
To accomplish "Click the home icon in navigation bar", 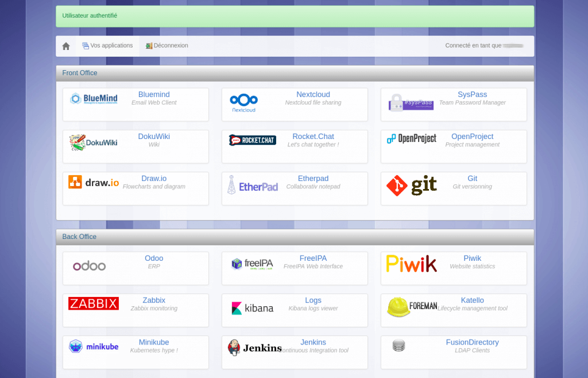I will (x=66, y=46).
